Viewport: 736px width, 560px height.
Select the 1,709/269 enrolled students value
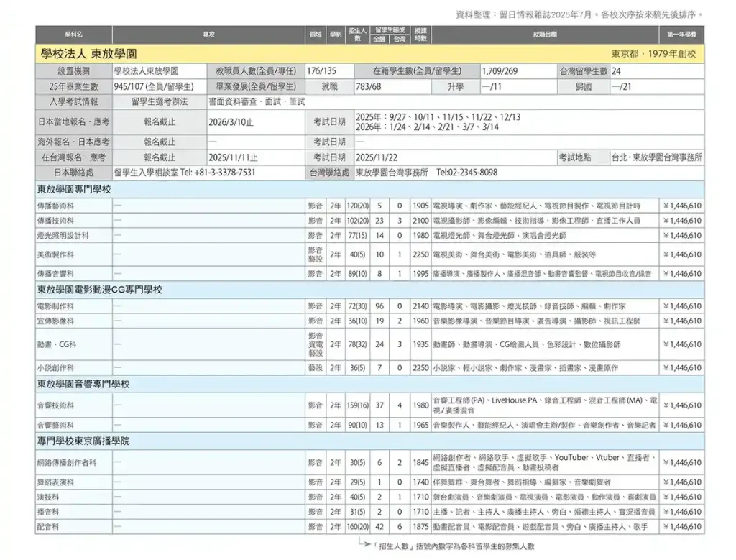coord(500,71)
